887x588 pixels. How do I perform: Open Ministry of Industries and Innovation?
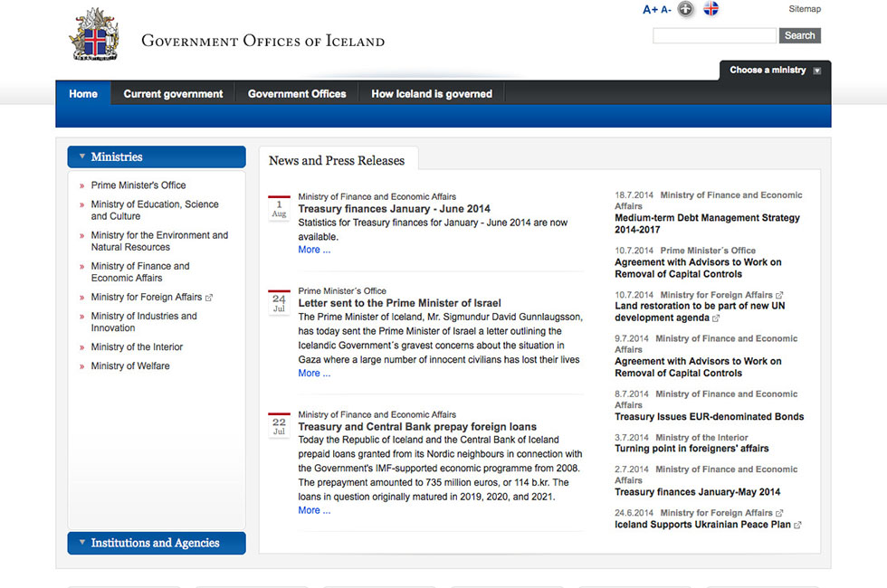[x=144, y=322]
